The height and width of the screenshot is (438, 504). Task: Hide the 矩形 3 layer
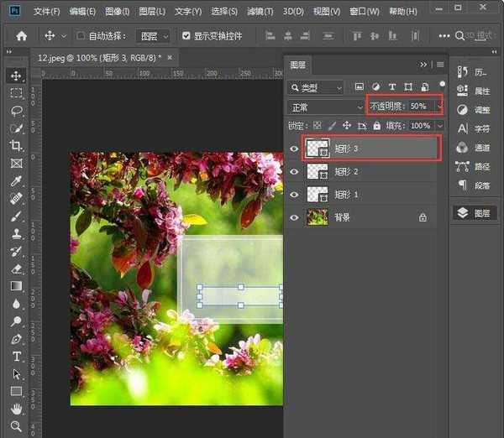(294, 149)
